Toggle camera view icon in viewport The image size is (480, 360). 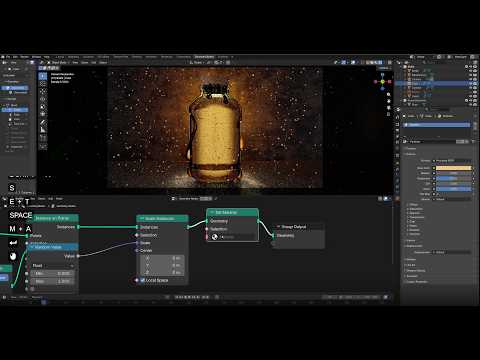pyautogui.click(x=389, y=108)
